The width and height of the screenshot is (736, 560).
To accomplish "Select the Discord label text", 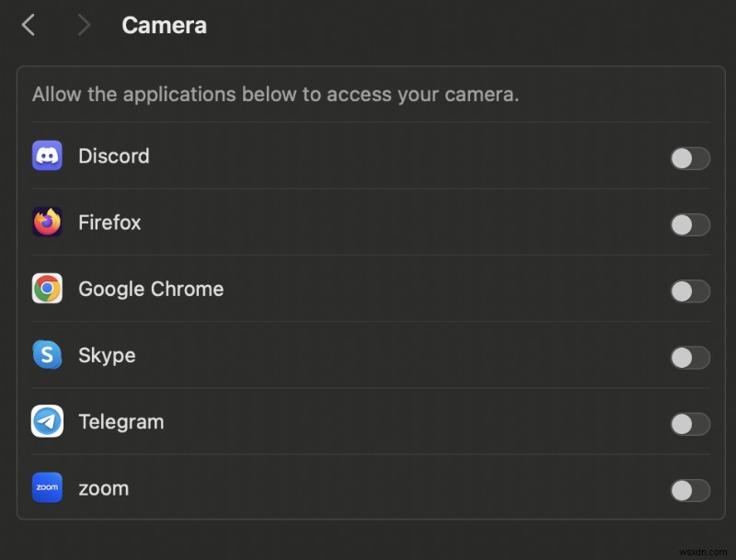I will (114, 155).
